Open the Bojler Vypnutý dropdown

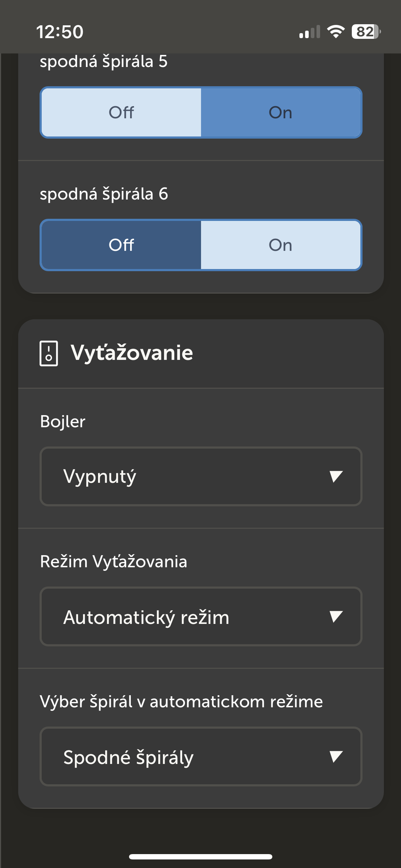tap(201, 476)
